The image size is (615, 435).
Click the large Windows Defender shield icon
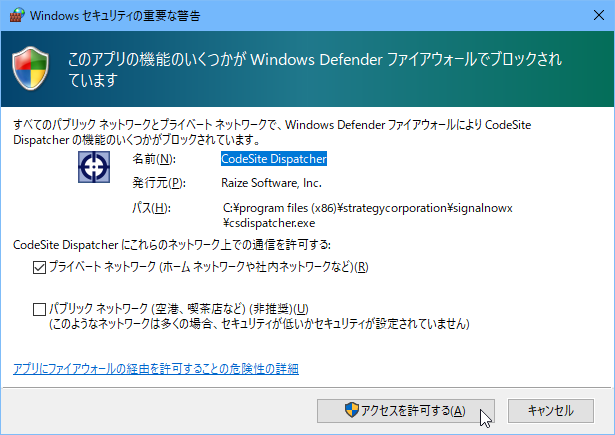tap(35, 67)
